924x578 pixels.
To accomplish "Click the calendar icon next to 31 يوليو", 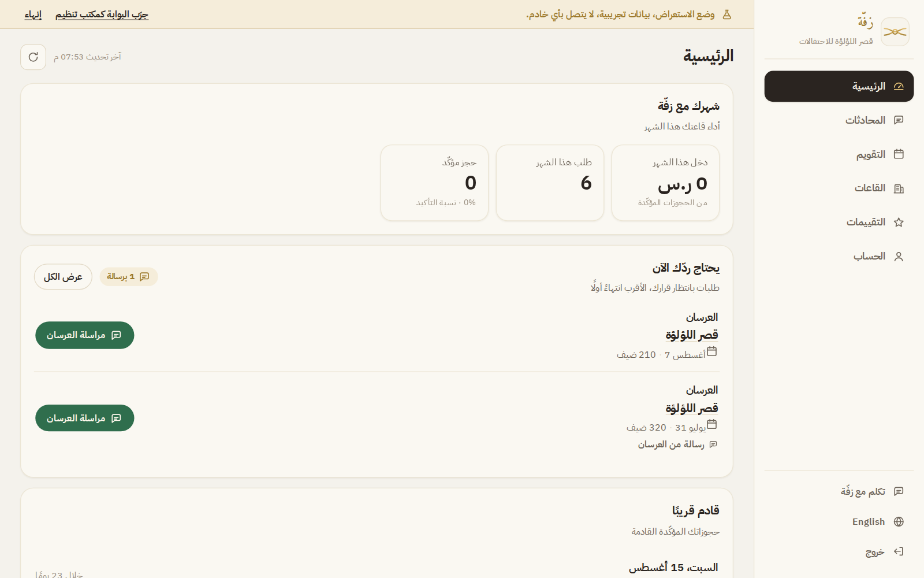I will coord(712,424).
